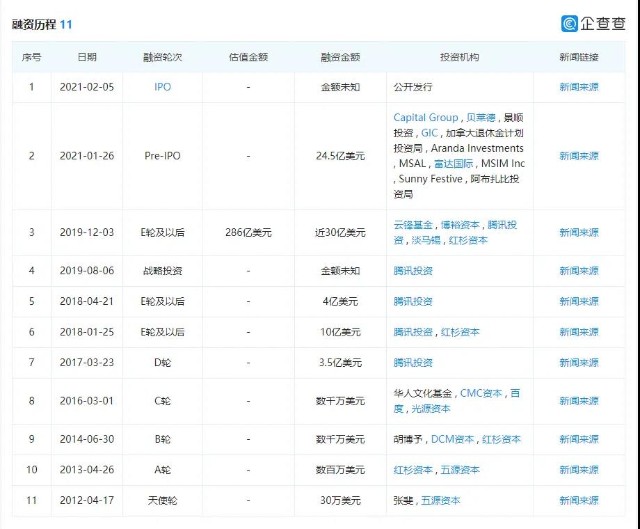Open the 淡马锡 investor link
Viewport: 640px width, 529px height.
pyautogui.click(x=426, y=240)
